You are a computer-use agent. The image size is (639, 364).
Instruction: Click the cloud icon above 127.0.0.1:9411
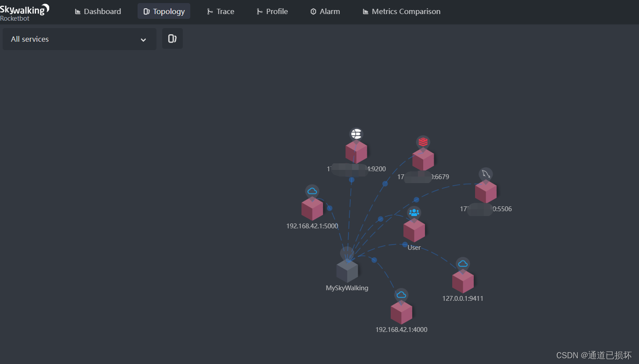point(463,264)
